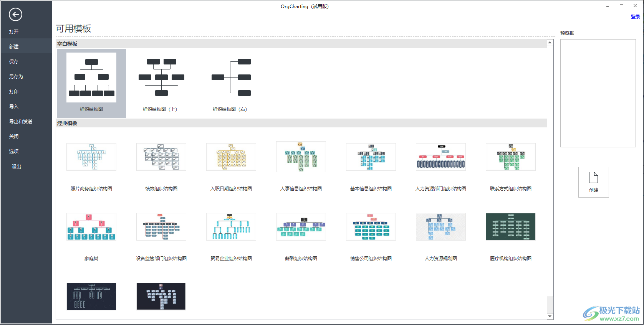The image size is (644, 325).
Task: Choose the 薪酬组织结构图 template thumbnail
Action: [301, 227]
